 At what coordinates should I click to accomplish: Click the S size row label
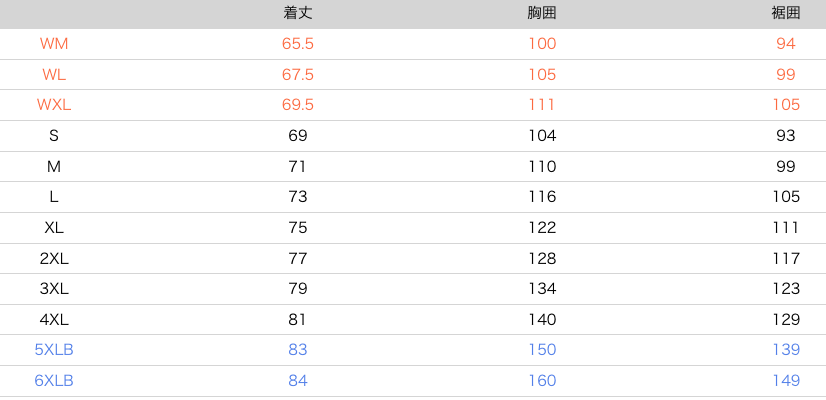[x=54, y=135]
